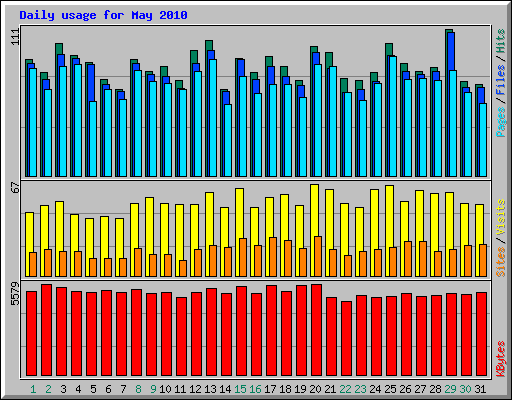
Task: Click the red KBytes bar for day 22
Action: point(347,339)
